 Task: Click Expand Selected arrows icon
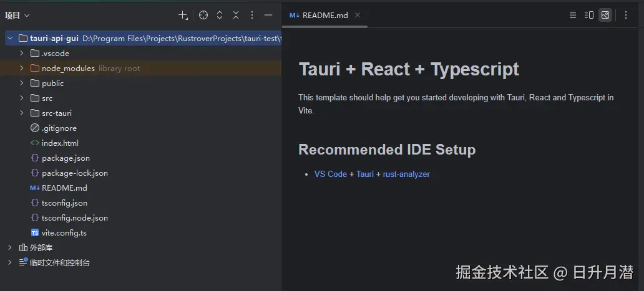pos(220,15)
